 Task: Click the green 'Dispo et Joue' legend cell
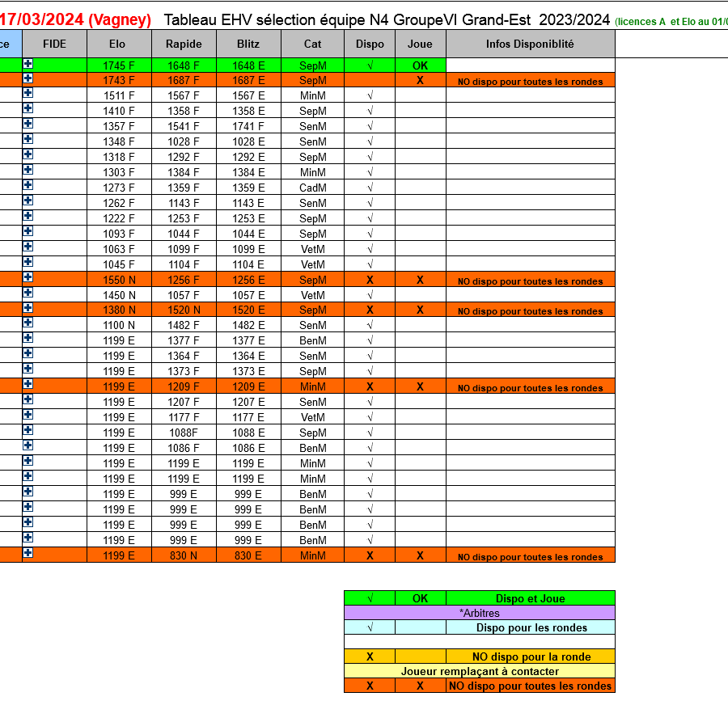click(x=530, y=598)
